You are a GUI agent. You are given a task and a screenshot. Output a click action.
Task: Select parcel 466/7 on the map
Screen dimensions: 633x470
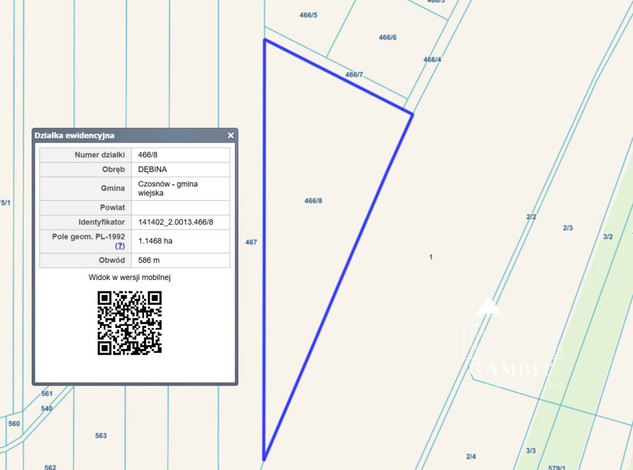click(353, 75)
